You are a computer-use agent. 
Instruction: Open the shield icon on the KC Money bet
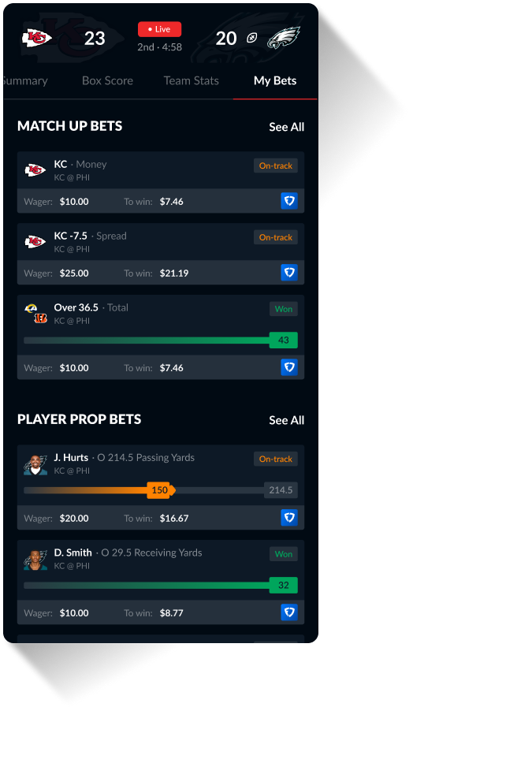click(x=289, y=201)
